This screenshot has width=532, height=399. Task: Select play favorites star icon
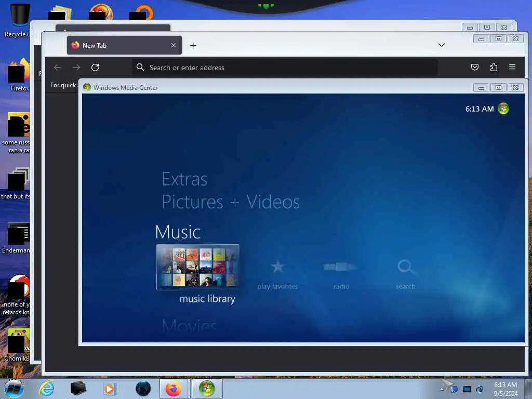(277, 267)
